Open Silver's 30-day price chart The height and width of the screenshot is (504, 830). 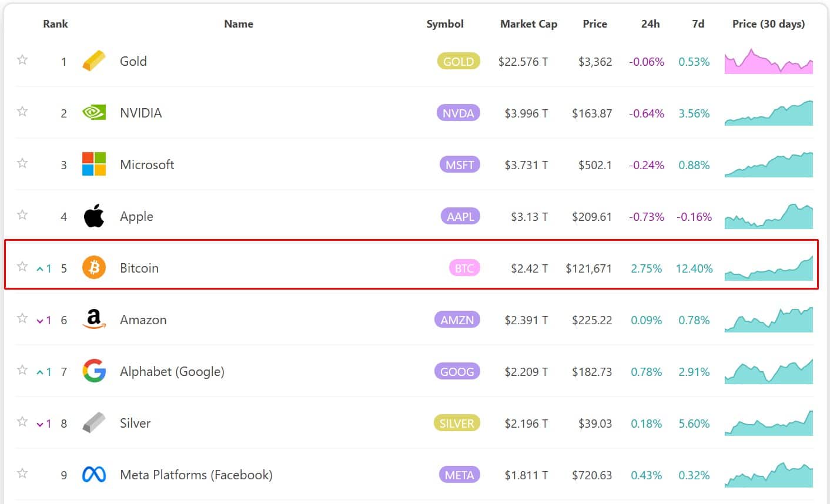(x=769, y=423)
